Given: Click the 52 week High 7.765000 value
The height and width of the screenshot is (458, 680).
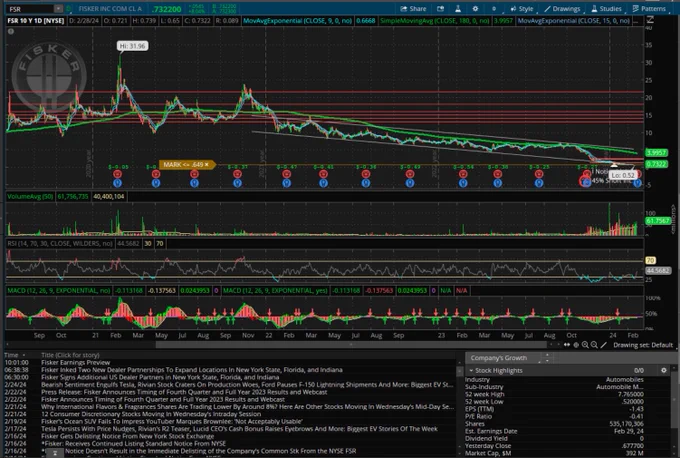Looking at the screenshot, I should click(631, 394).
